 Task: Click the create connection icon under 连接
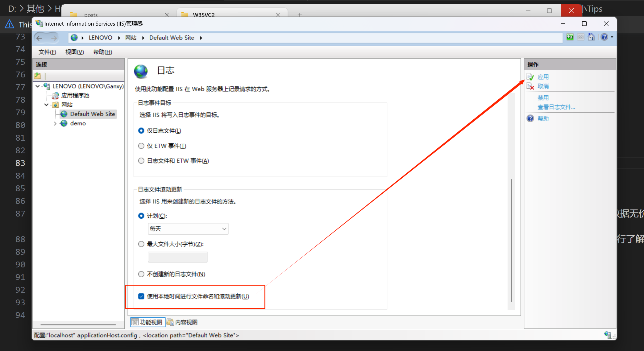[x=38, y=76]
